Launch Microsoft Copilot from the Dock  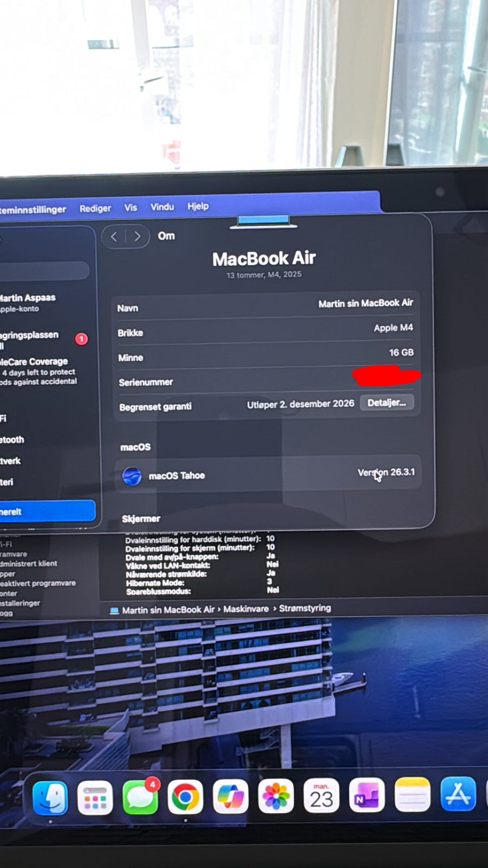(x=231, y=796)
